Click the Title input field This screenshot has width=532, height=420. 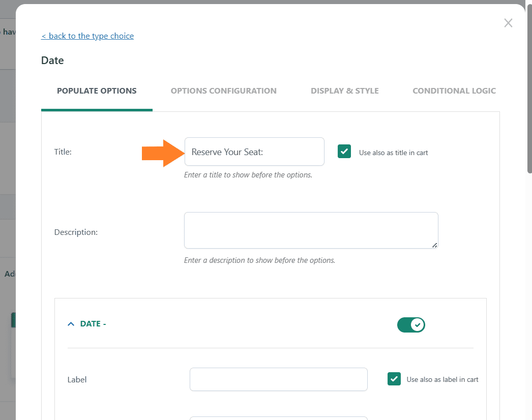(254, 152)
